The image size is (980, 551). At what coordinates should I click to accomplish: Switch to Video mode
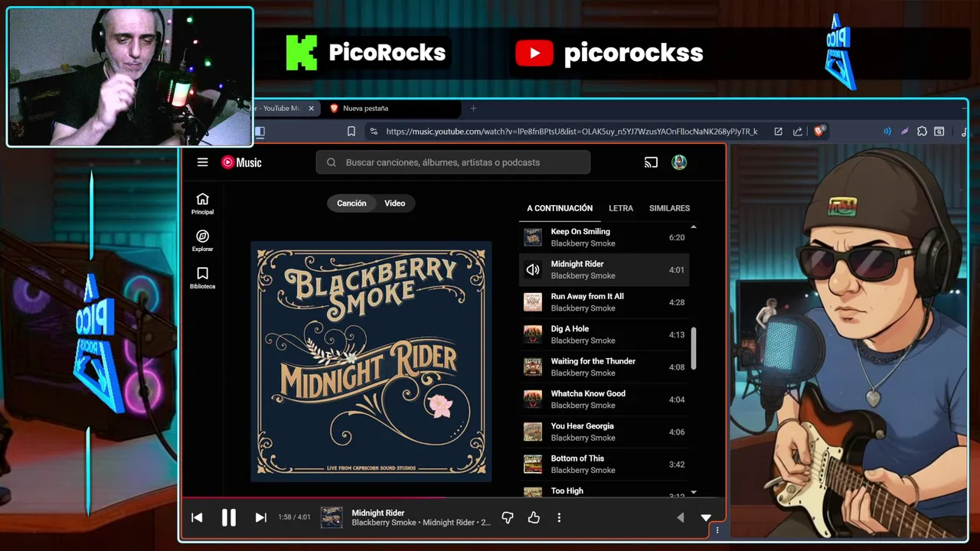point(394,203)
